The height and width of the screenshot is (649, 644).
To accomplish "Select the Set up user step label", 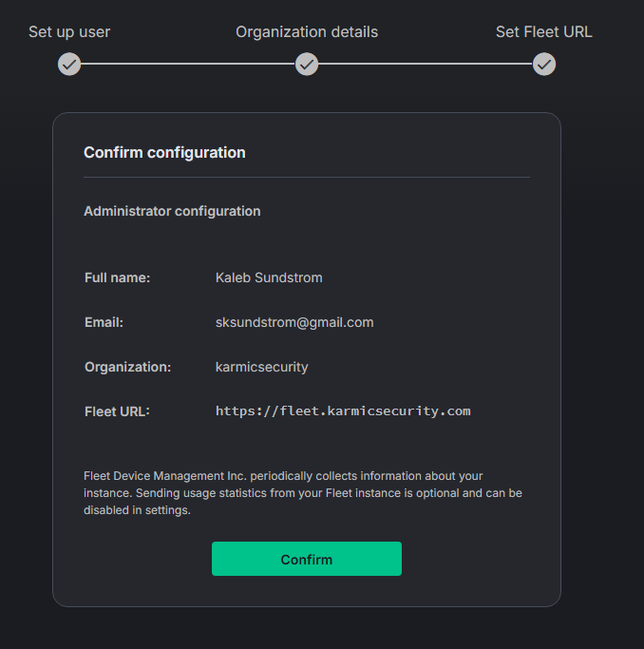I will click(69, 32).
